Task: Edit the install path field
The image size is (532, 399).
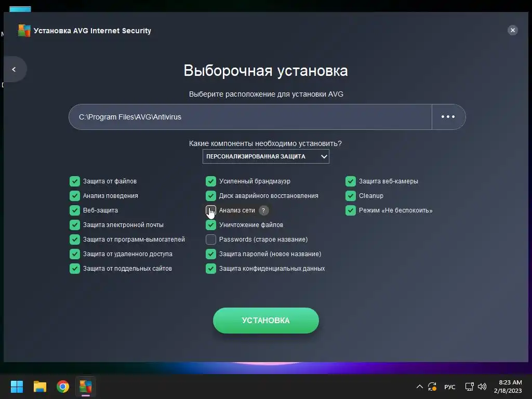Action: 250,117
